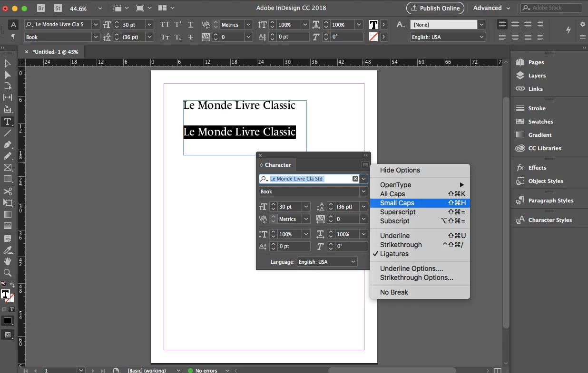
Task: Select the Gradient Swatch tool
Action: coord(8,214)
